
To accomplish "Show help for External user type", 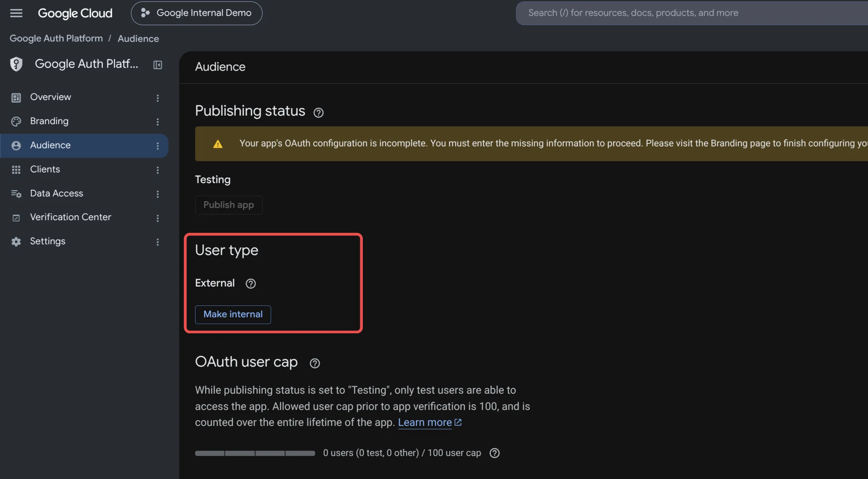I will point(251,284).
